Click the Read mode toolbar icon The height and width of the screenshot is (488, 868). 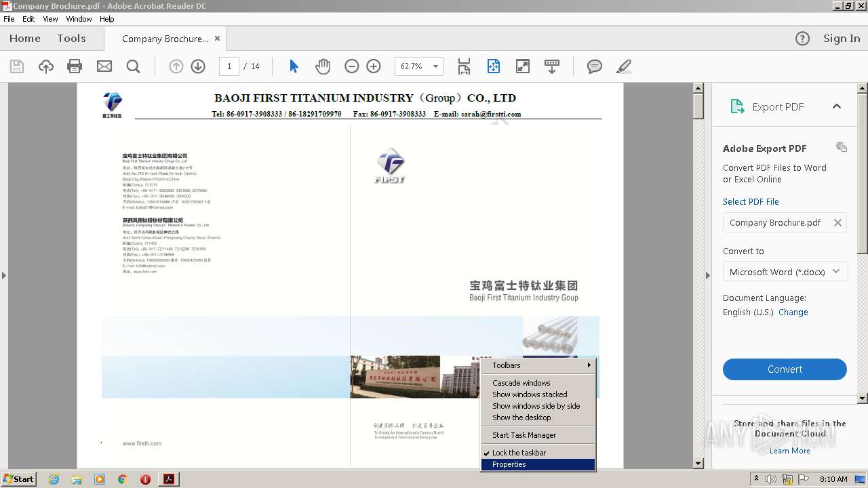pyautogui.click(x=552, y=66)
